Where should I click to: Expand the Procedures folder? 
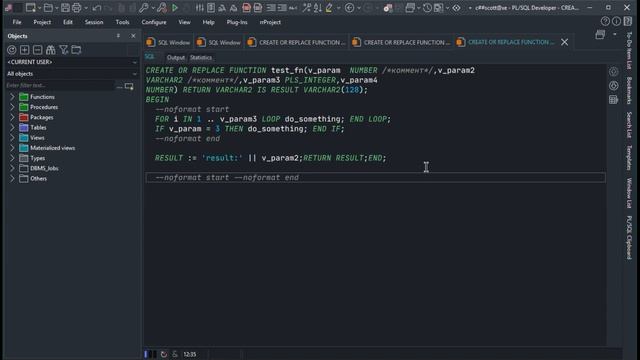[x=12, y=107]
